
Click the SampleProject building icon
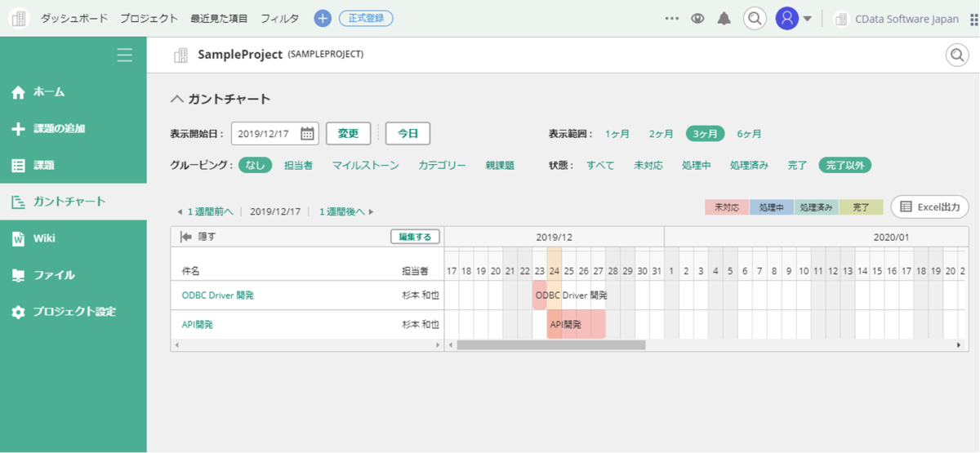(180, 55)
